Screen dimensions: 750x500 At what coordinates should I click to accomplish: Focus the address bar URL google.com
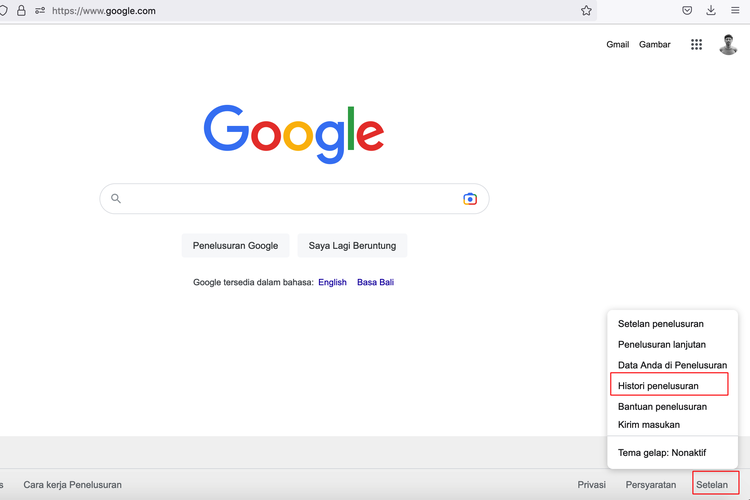104,11
